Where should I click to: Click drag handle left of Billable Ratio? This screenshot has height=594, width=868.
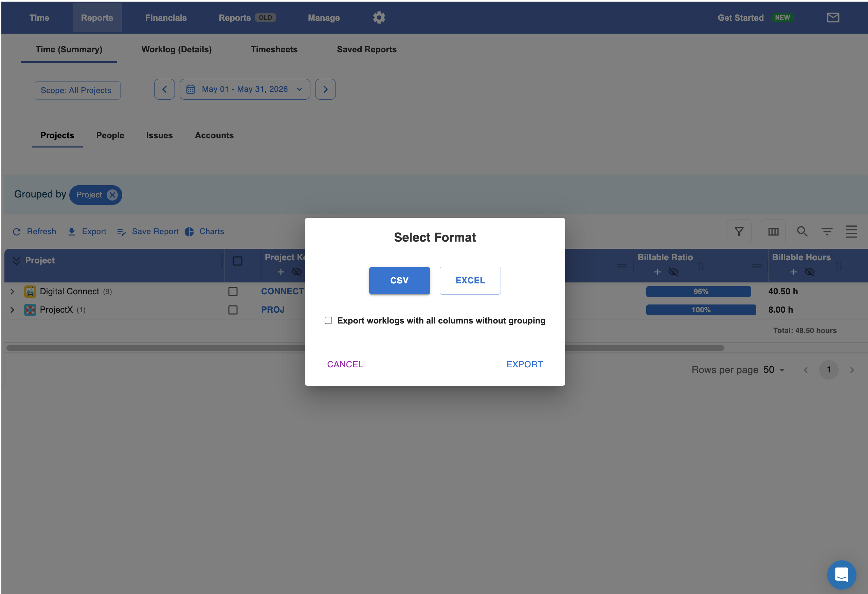tap(622, 266)
